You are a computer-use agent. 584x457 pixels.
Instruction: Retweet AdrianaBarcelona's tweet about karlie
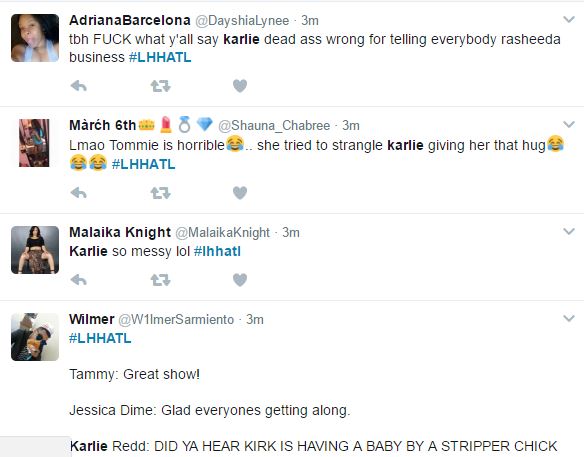(161, 86)
